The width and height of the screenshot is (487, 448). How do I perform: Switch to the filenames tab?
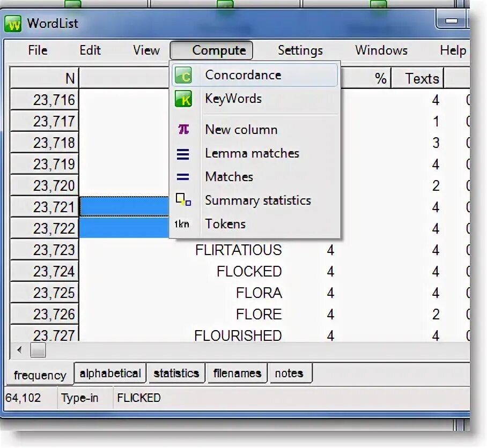tap(237, 373)
